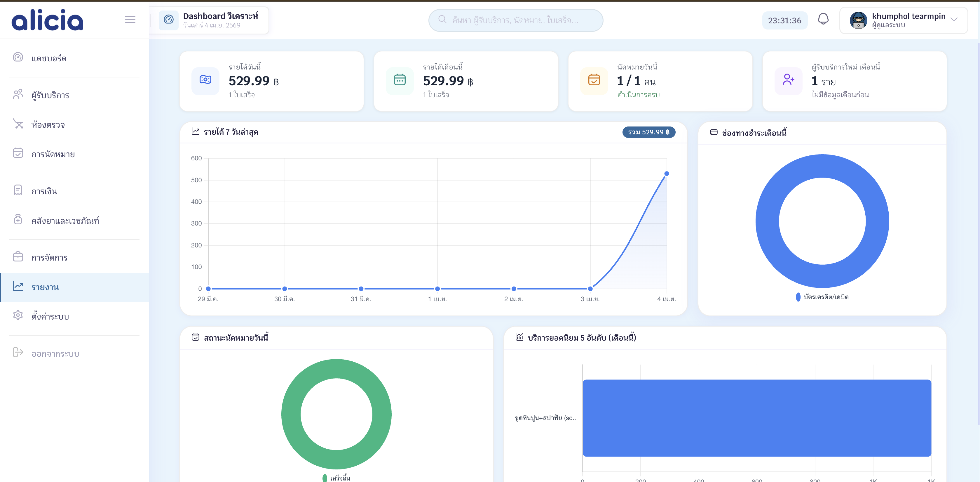Click monthly revenue calendar icon
Image resolution: width=980 pixels, height=482 pixels.
[x=400, y=80]
